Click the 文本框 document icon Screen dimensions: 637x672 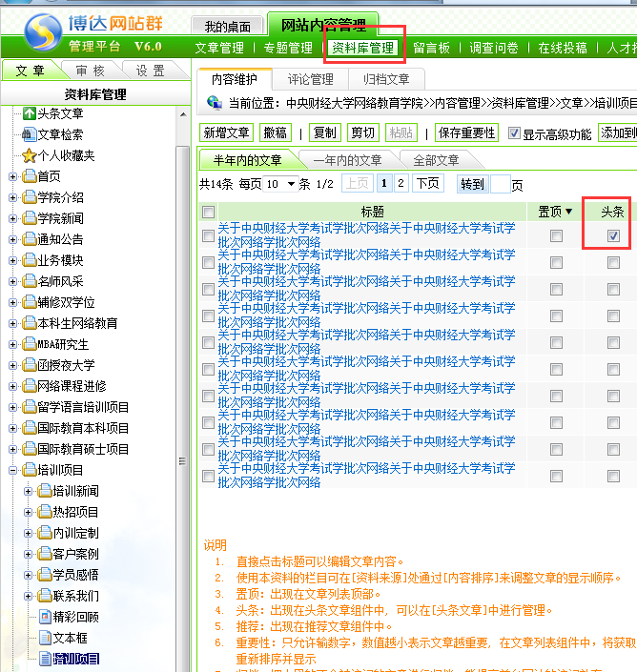pyautogui.click(x=45, y=638)
